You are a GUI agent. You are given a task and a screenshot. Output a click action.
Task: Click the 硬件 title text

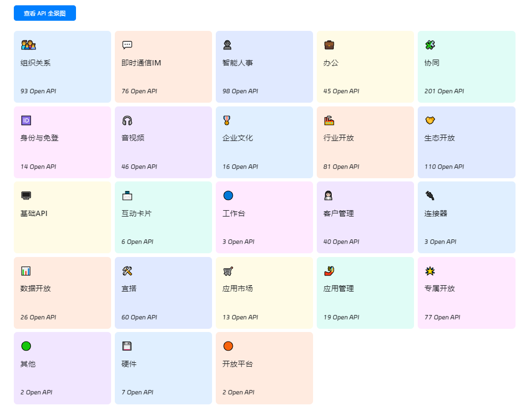click(129, 364)
